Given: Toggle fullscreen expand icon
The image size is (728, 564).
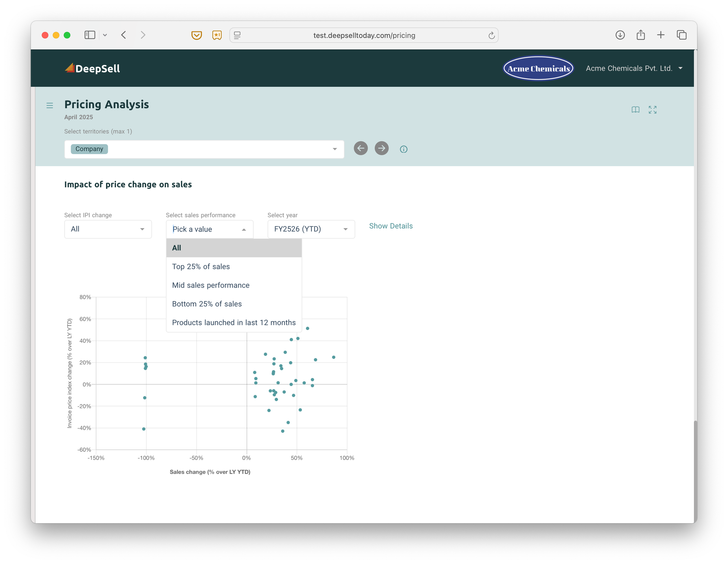Looking at the screenshot, I should (x=652, y=110).
